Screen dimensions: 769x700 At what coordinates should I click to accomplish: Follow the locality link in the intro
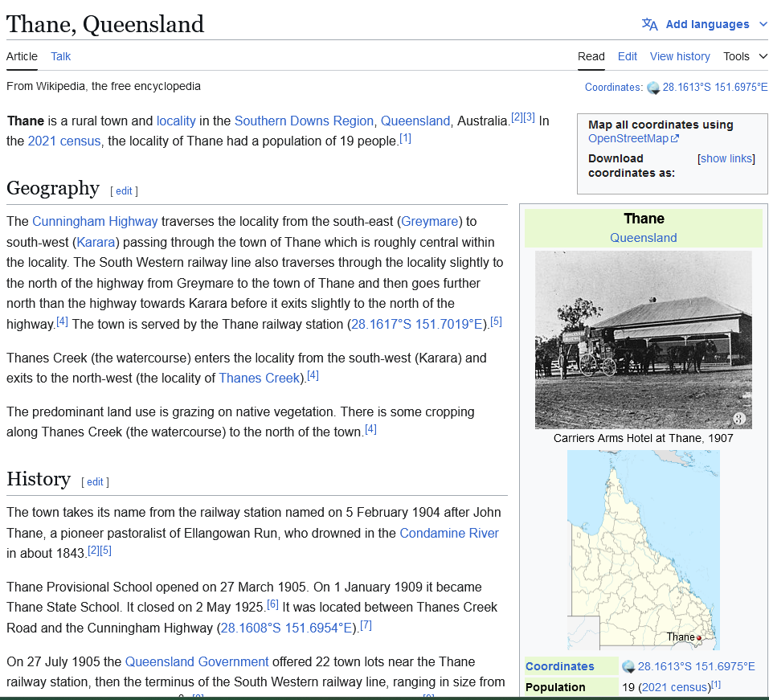pyautogui.click(x=176, y=121)
